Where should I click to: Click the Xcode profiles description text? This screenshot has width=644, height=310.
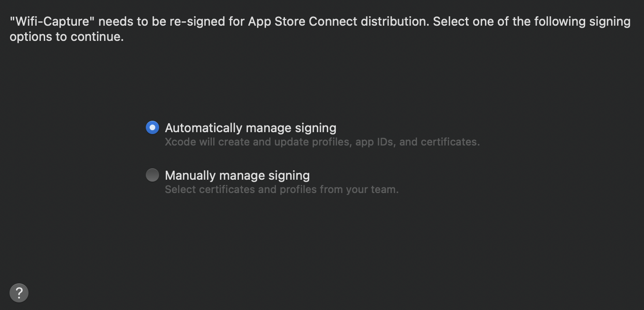click(x=322, y=142)
